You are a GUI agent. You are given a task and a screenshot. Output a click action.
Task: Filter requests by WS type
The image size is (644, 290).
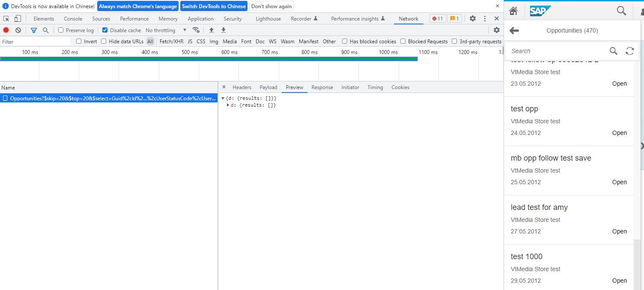click(x=273, y=41)
